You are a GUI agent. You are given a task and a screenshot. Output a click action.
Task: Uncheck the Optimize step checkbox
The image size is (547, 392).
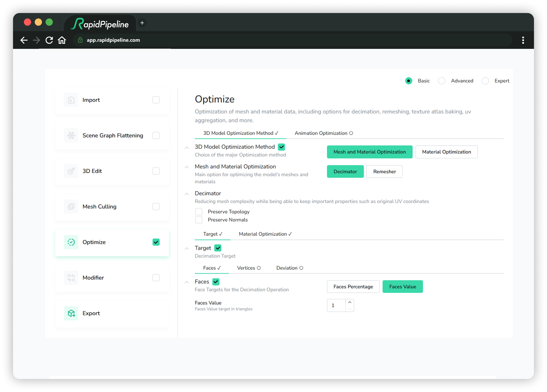coord(156,242)
